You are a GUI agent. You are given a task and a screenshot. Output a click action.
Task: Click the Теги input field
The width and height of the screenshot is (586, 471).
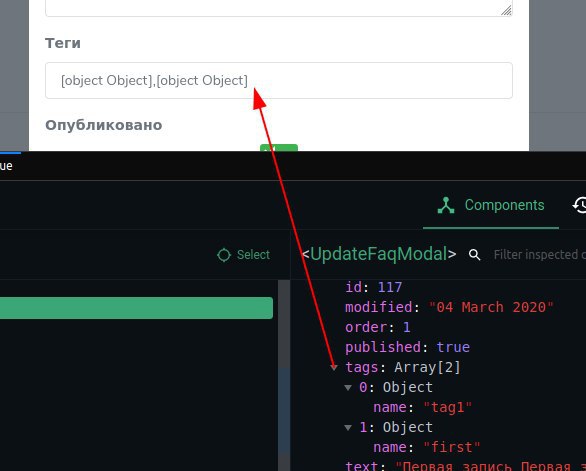pos(279,80)
